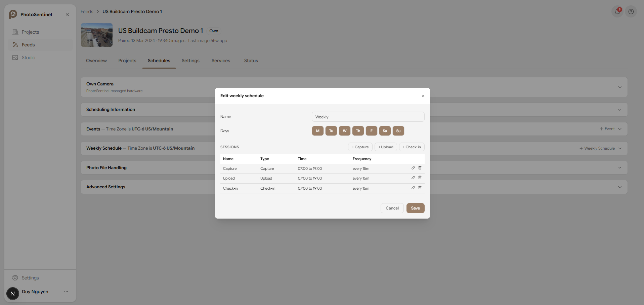Toggle Wednesday day button
This screenshot has height=305, width=644.
pyautogui.click(x=345, y=131)
